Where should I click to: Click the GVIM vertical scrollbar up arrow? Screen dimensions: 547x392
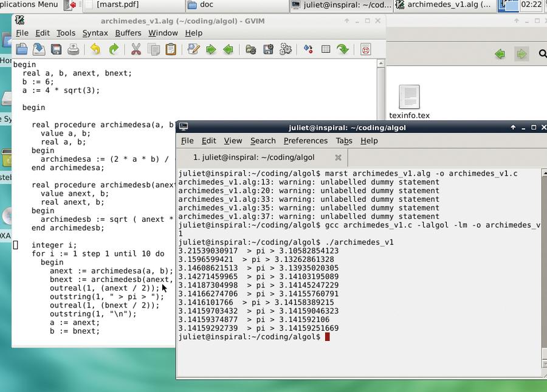tap(381, 63)
